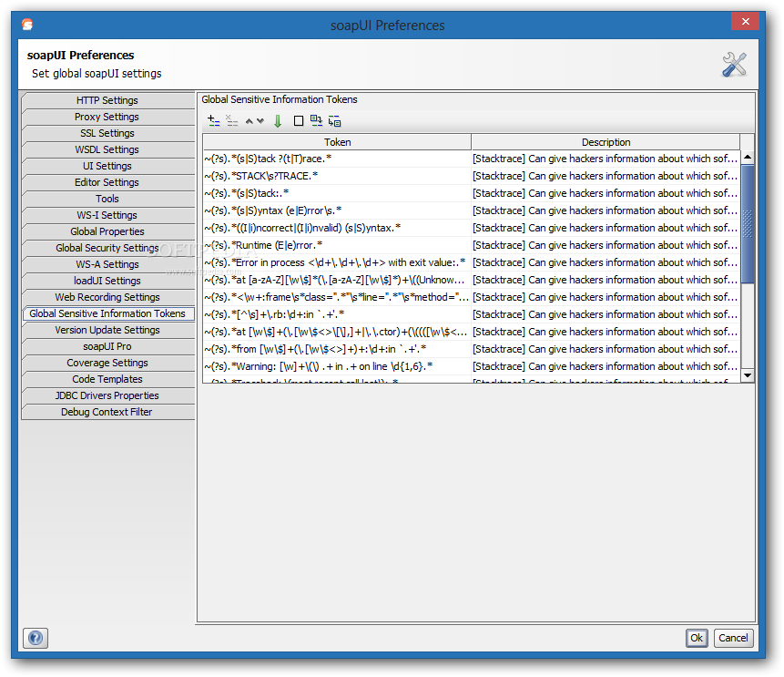Screen dimensions: 784x677
Task: Click the Token column header
Action: [337, 142]
